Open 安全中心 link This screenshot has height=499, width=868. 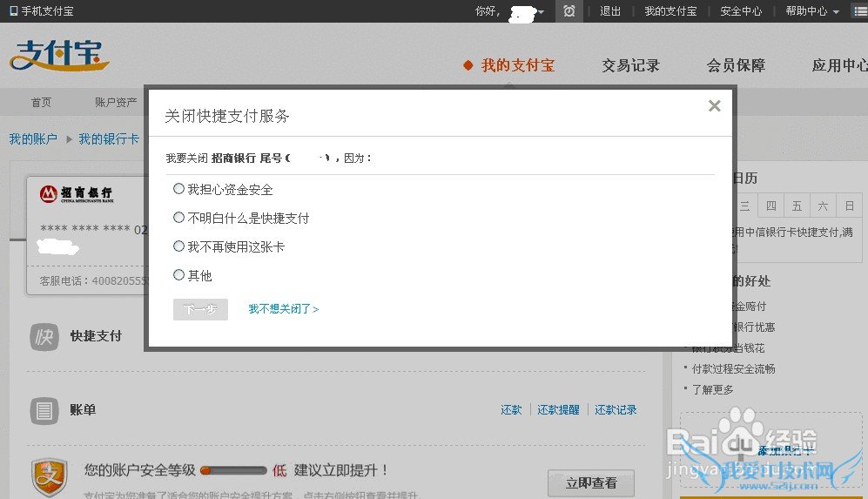(741, 11)
